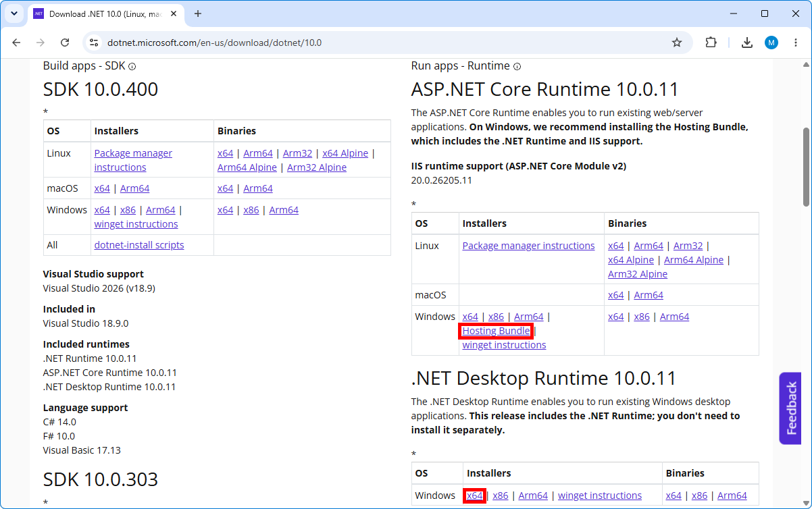Download ASP.NET Core macOS Arm64 binary
The height and width of the screenshot is (509, 812).
(x=649, y=295)
